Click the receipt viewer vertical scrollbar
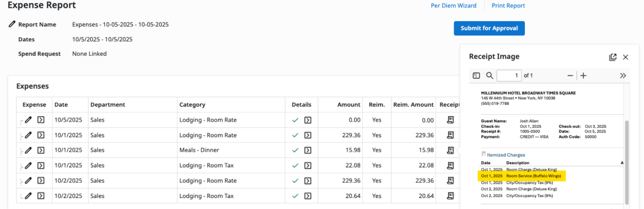Viewport: 644px width, 209px height. (627, 163)
